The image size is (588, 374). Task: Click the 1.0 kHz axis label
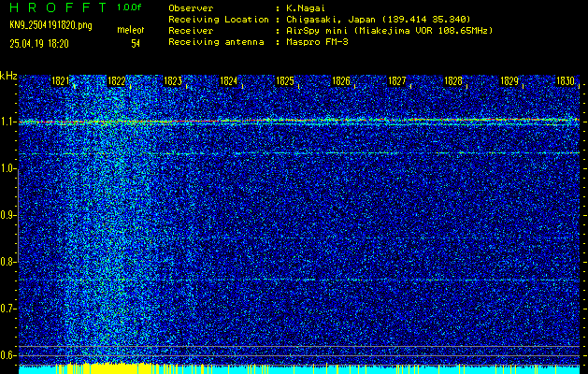(x=7, y=168)
